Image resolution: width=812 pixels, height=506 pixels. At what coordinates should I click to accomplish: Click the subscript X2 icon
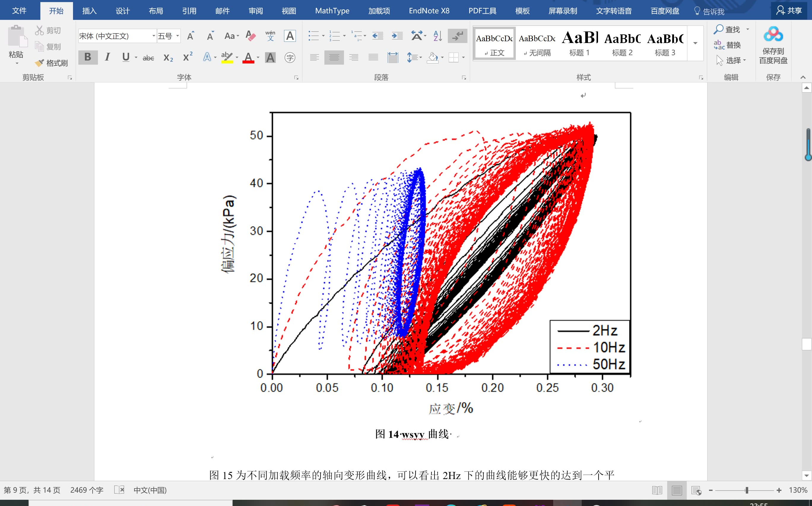point(168,58)
